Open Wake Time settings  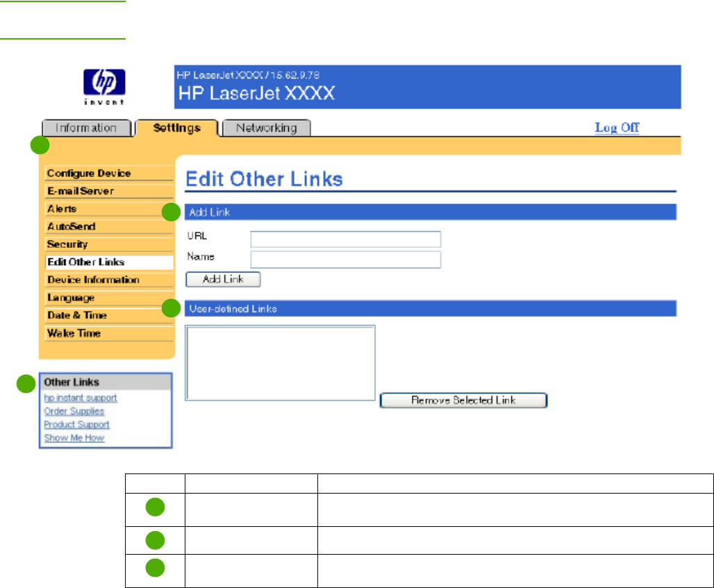coord(109,333)
